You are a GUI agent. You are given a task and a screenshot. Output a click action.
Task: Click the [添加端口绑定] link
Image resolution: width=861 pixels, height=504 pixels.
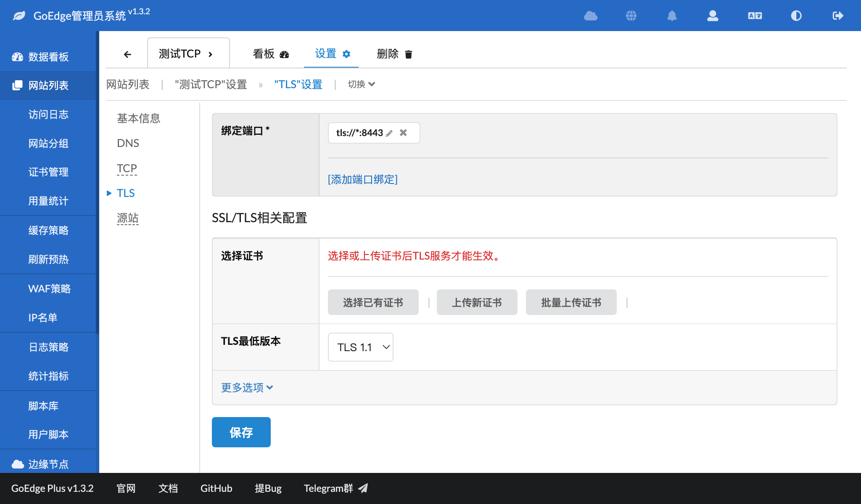click(363, 179)
